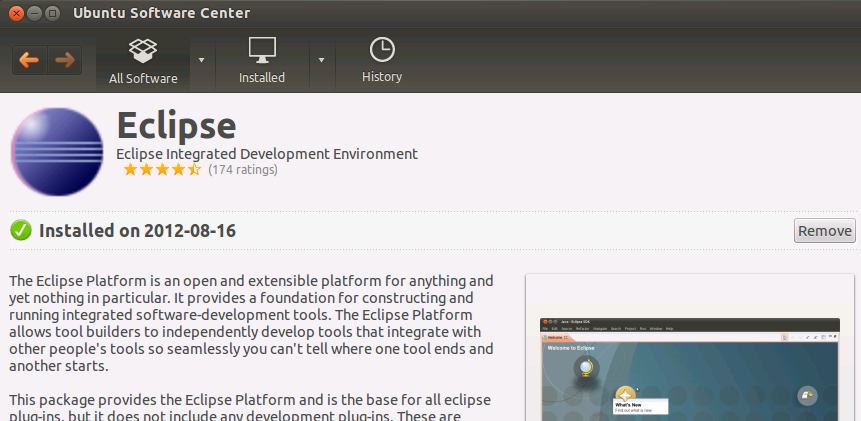
Task: Maximize the Ubuntu Software Center window
Action: [x=52, y=13]
